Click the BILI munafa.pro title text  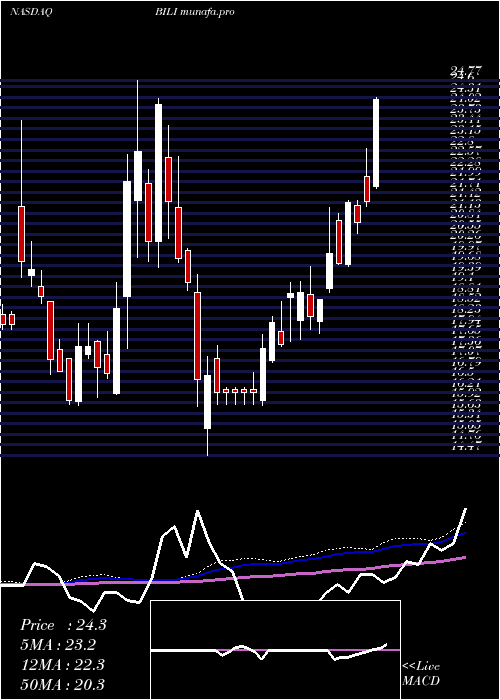pos(195,12)
